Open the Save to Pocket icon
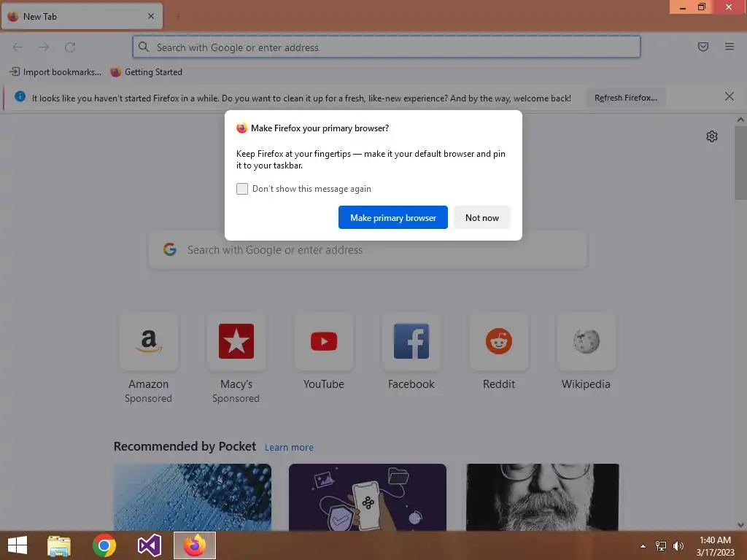 [703, 47]
